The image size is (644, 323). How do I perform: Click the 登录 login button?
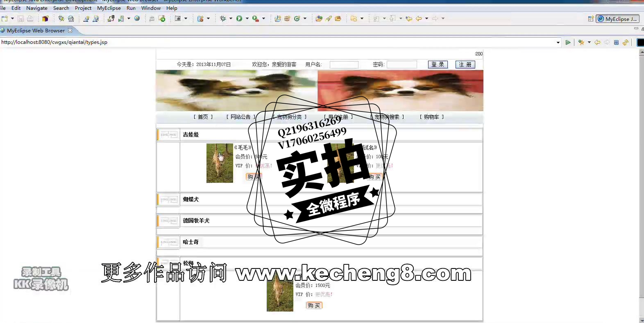(x=438, y=64)
